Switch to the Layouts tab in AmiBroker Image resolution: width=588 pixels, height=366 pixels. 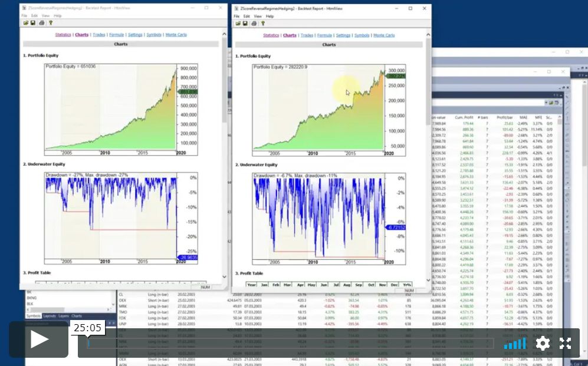pyautogui.click(x=50, y=316)
